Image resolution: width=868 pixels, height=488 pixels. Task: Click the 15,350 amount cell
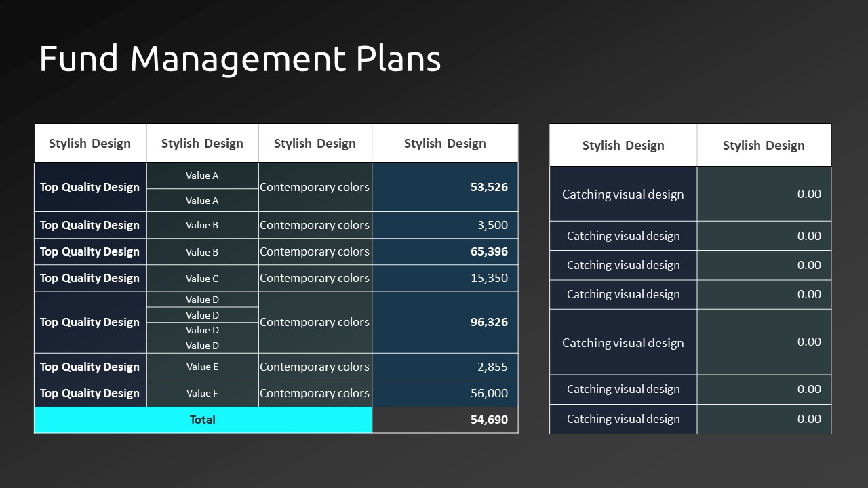(445, 278)
